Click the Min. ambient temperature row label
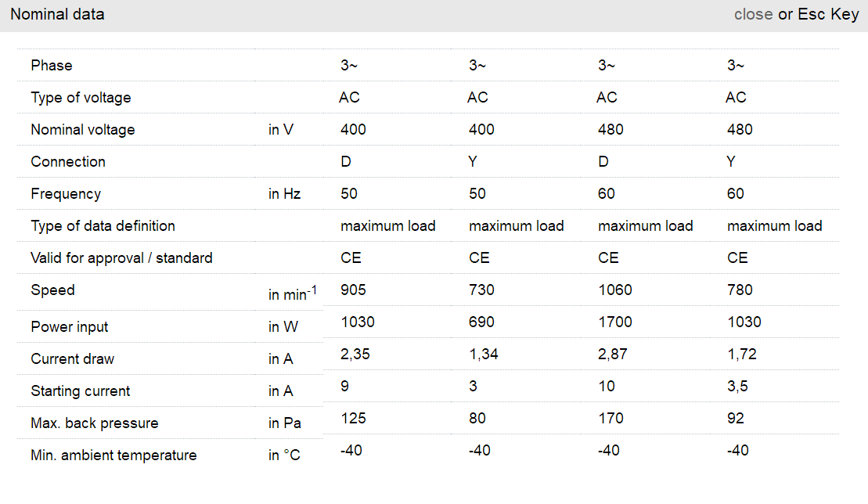868x504 pixels. click(x=113, y=455)
